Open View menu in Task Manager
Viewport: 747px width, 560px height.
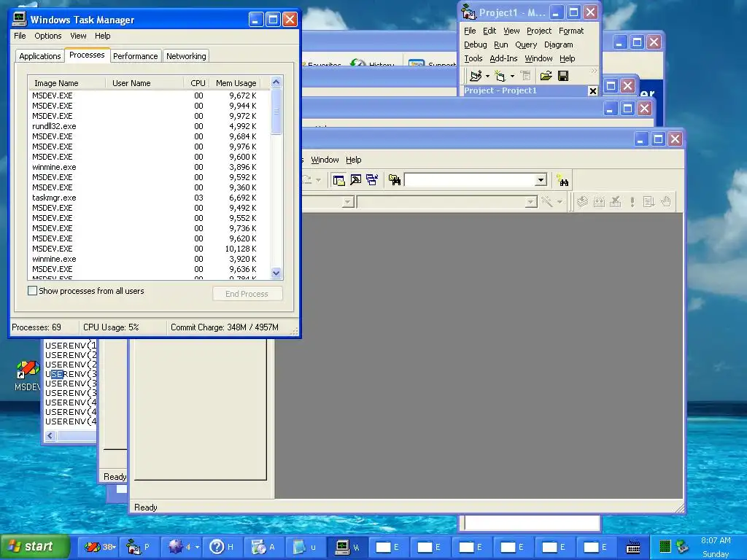click(78, 36)
